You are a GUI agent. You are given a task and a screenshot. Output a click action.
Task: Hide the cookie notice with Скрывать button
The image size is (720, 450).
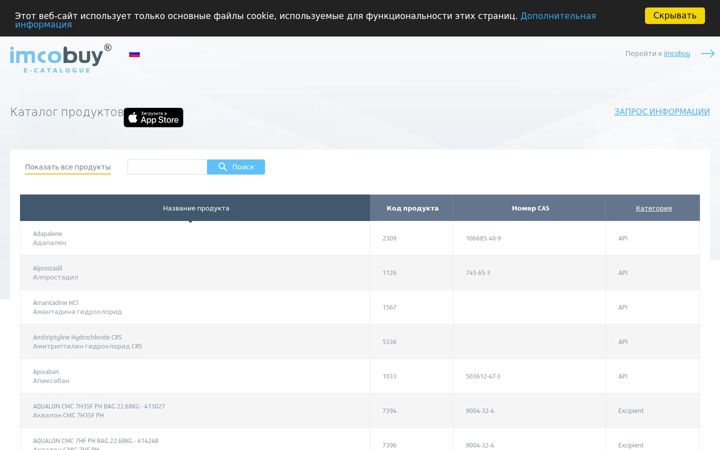pyautogui.click(x=675, y=16)
